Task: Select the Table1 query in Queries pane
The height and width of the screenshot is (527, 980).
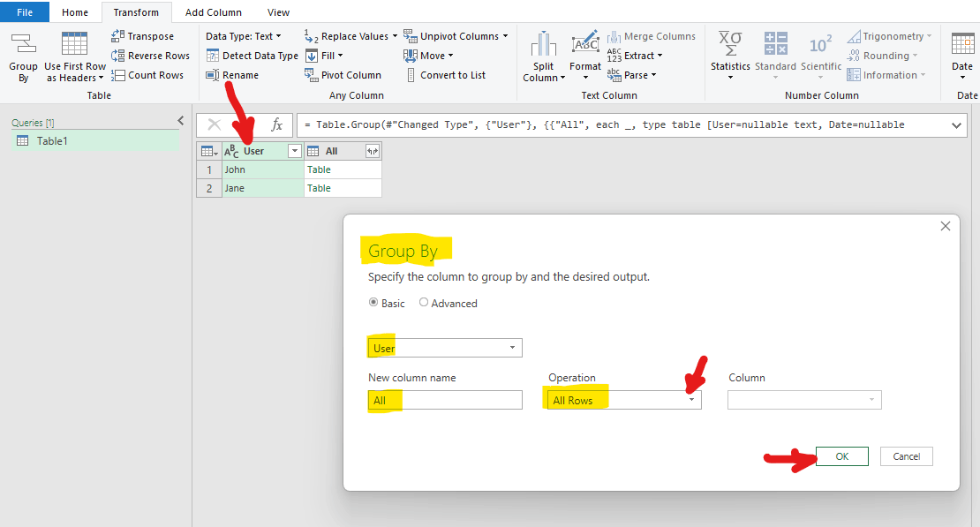Action: click(53, 140)
